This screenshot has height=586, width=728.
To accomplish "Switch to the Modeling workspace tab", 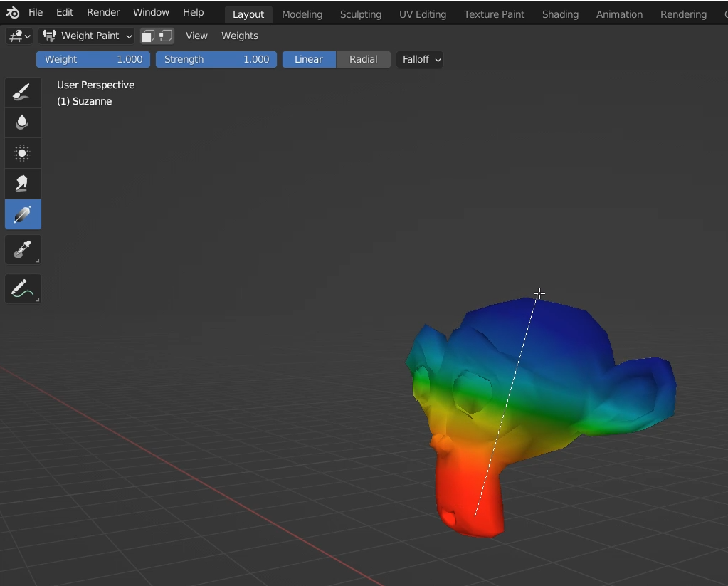I will 302,14.
